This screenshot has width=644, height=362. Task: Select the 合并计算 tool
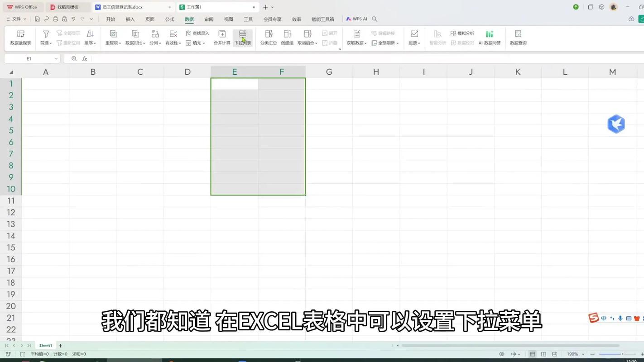pos(221,37)
